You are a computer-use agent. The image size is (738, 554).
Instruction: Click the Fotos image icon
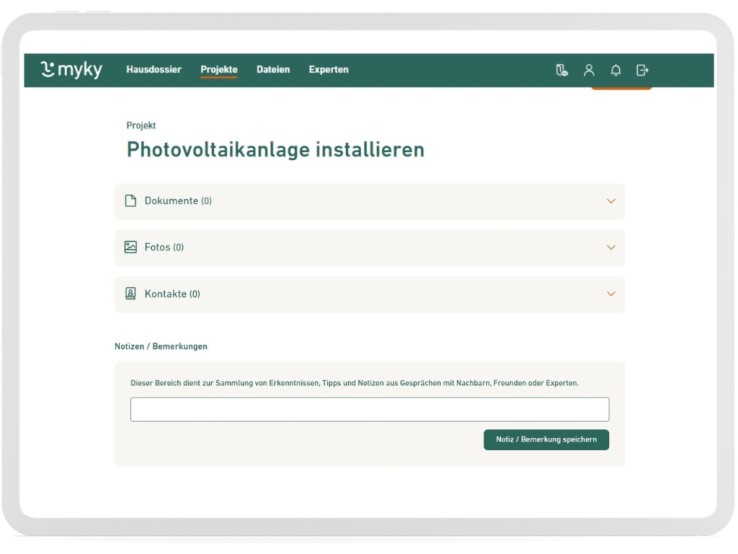coord(130,247)
